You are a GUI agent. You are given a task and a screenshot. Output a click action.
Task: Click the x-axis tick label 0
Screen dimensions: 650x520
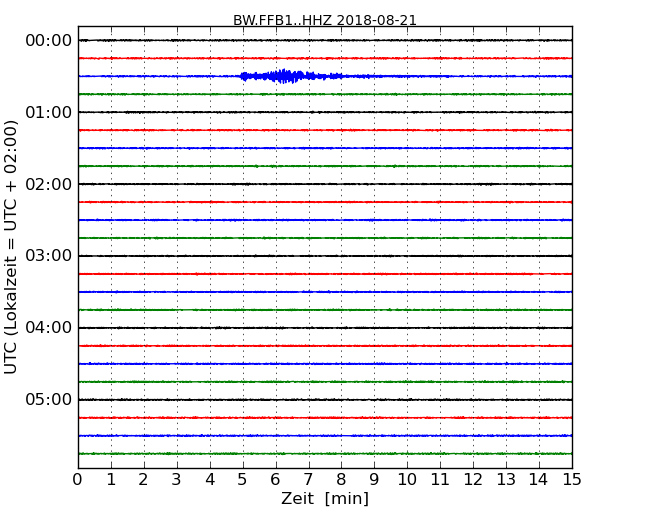tap(78, 480)
